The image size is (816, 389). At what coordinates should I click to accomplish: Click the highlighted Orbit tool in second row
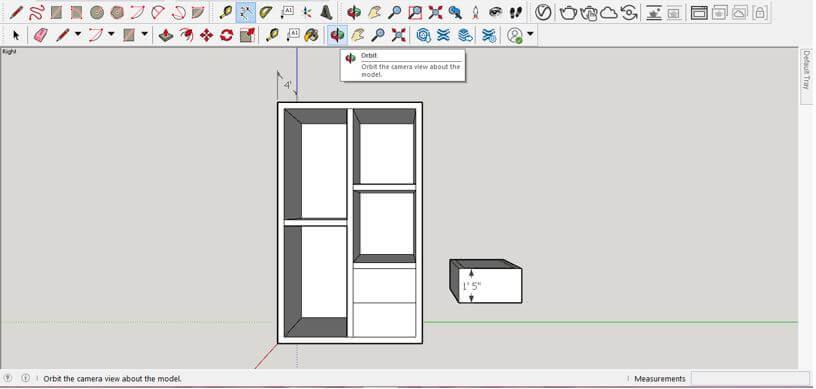click(337, 35)
